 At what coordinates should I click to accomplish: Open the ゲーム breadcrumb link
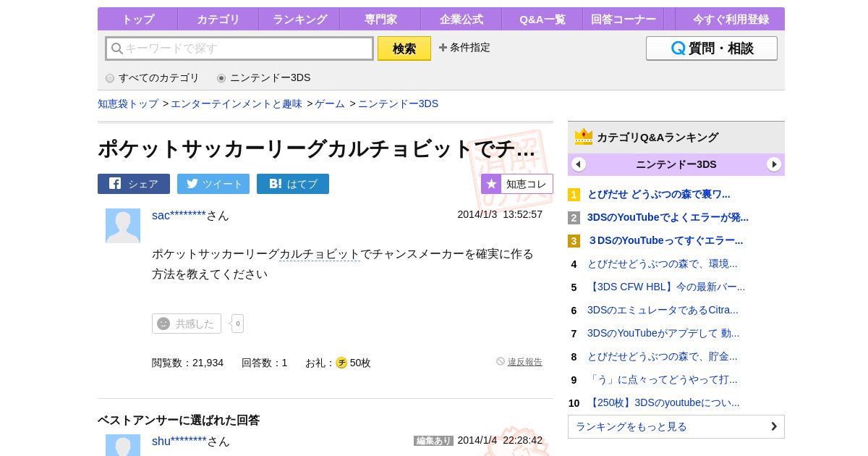point(330,104)
